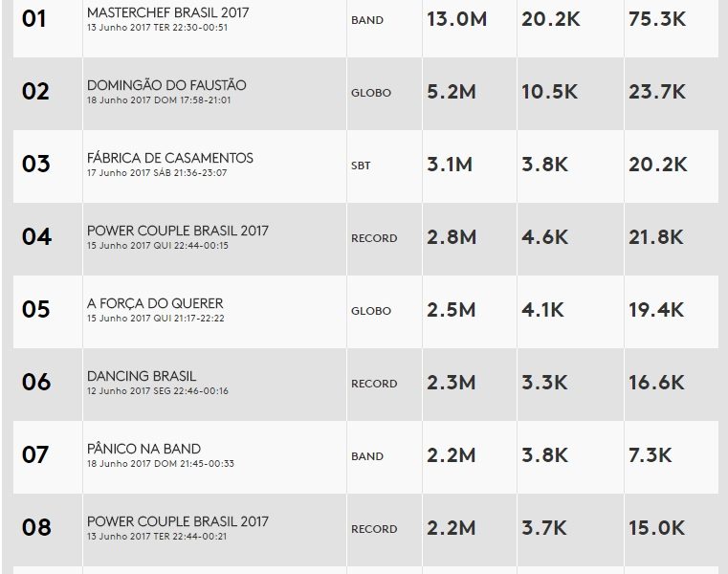Click the DOMINGÃO DO FAUSTÃO title
Image resolution: width=728 pixels, height=574 pixels.
(x=166, y=85)
